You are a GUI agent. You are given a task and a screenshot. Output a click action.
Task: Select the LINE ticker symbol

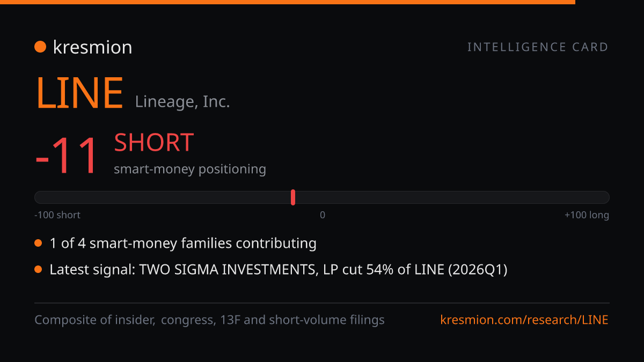coord(79,93)
